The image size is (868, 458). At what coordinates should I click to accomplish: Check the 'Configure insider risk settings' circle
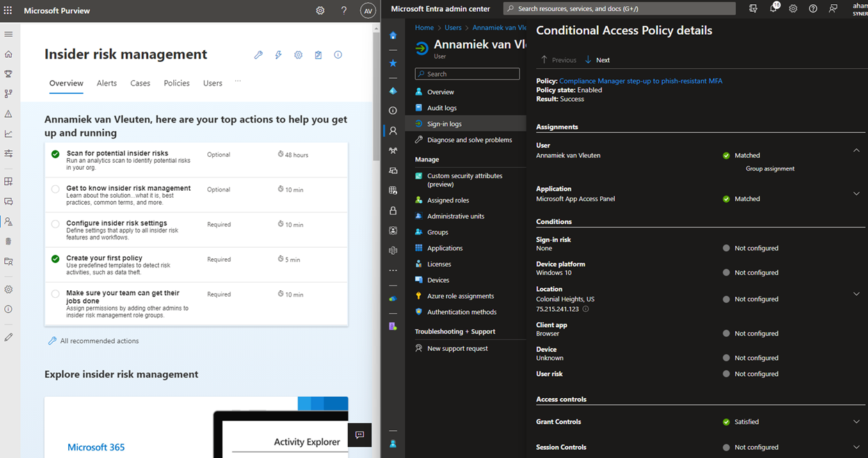(x=55, y=224)
